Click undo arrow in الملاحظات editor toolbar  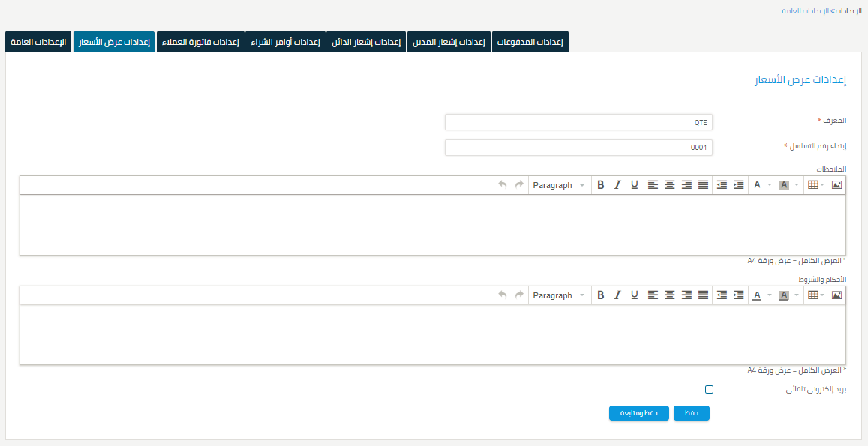coord(503,185)
